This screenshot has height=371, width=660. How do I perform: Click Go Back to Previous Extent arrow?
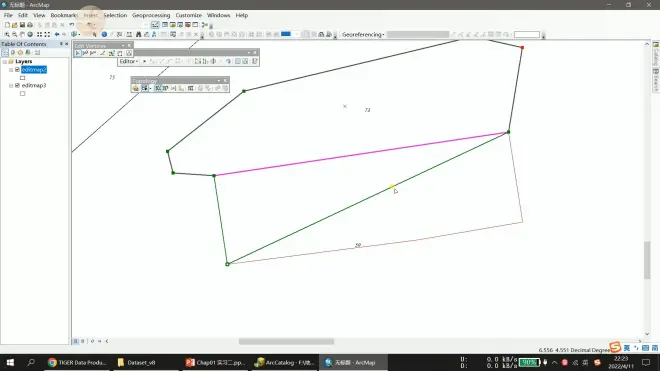point(57,35)
